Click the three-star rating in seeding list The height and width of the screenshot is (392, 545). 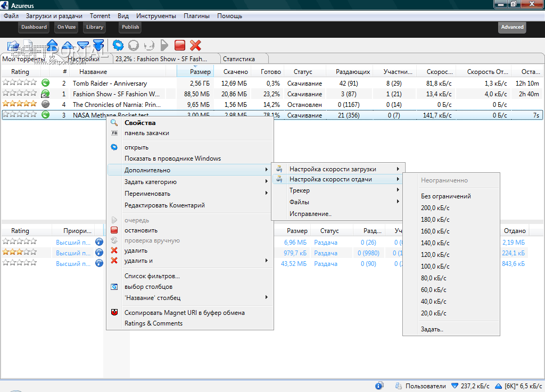click(20, 253)
